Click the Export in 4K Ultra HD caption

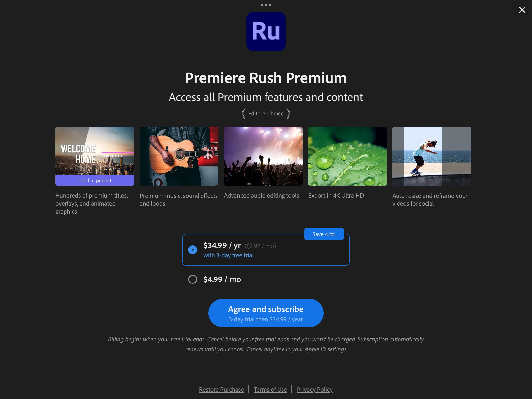tap(336, 196)
